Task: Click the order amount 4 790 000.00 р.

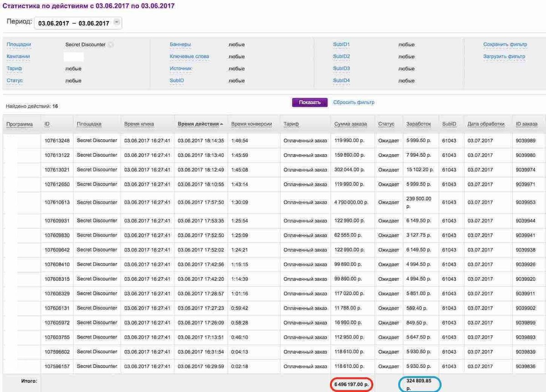Action: point(351,202)
